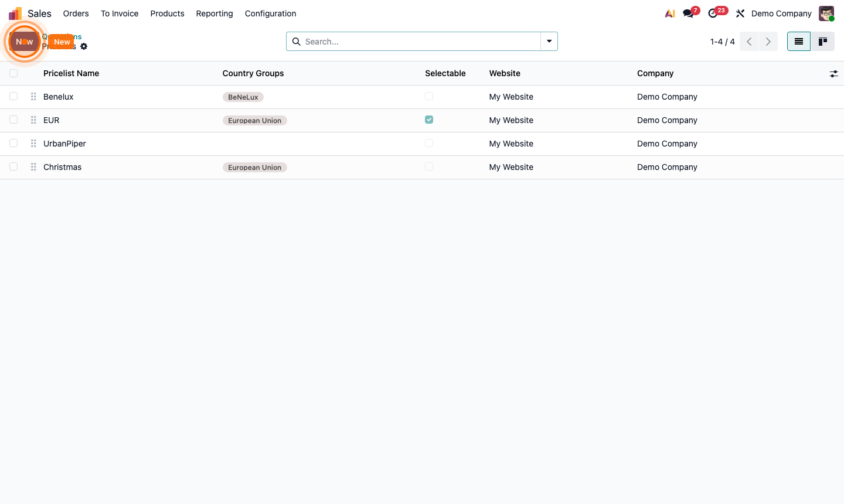Click the European Union country group tag
The width and height of the screenshot is (844, 504).
(254, 120)
